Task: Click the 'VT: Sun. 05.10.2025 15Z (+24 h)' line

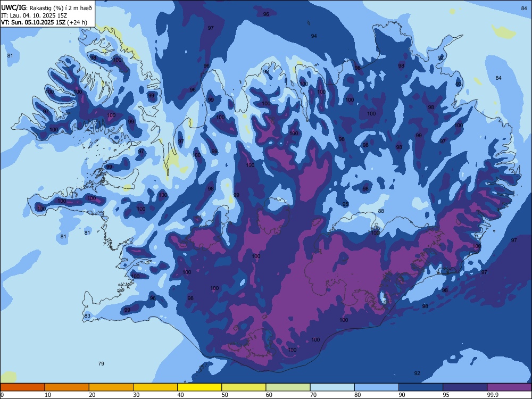Action: (x=44, y=23)
